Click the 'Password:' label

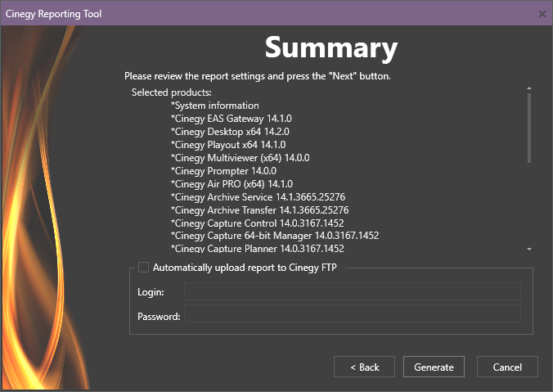[x=159, y=316]
